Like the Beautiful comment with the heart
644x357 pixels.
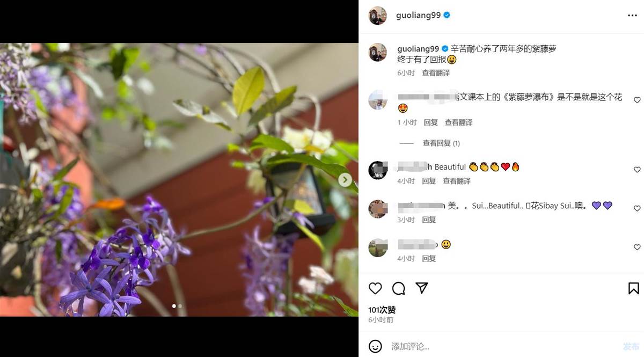[637, 170]
